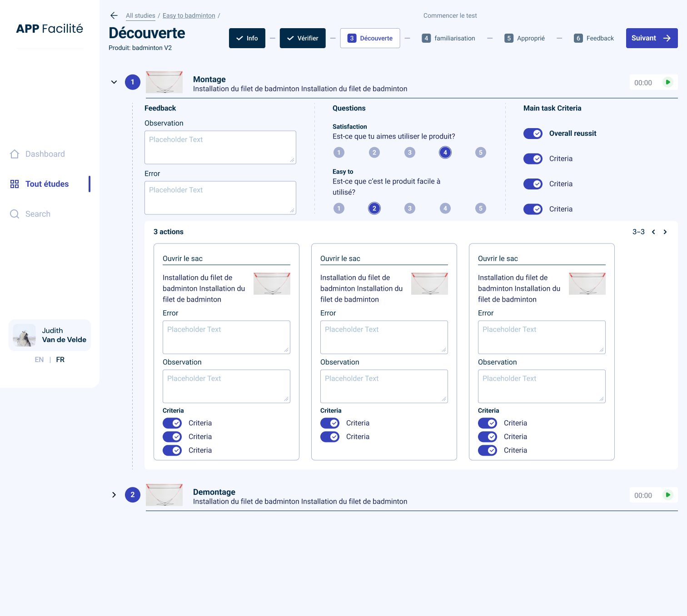Open the Feedback step tab
Screen dimensions: 687x616
tap(594, 38)
